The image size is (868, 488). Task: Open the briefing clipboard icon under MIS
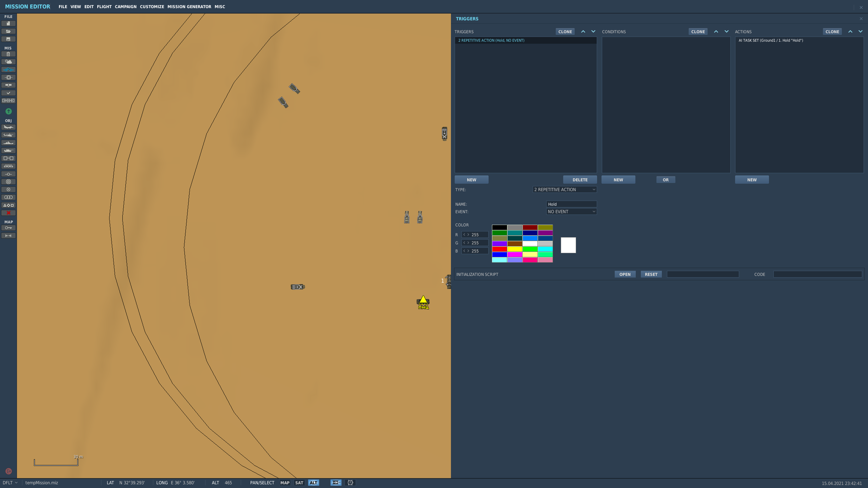pos(8,54)
